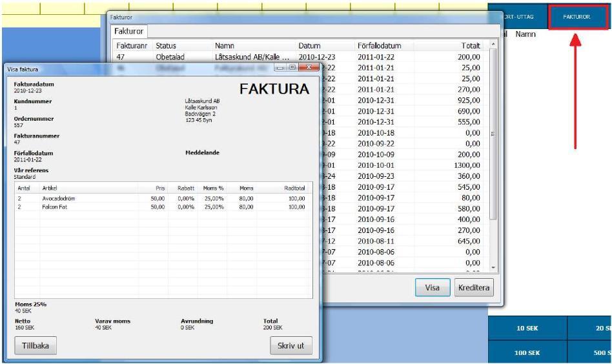Select row with total 1300,00
The height and width of the screenshot is (364, 612).
(403, 165)
